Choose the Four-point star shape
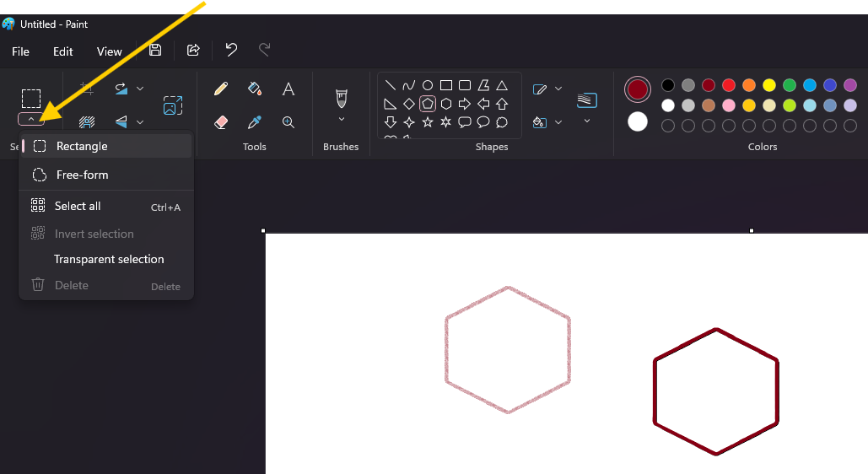 (x=408, y=121)
